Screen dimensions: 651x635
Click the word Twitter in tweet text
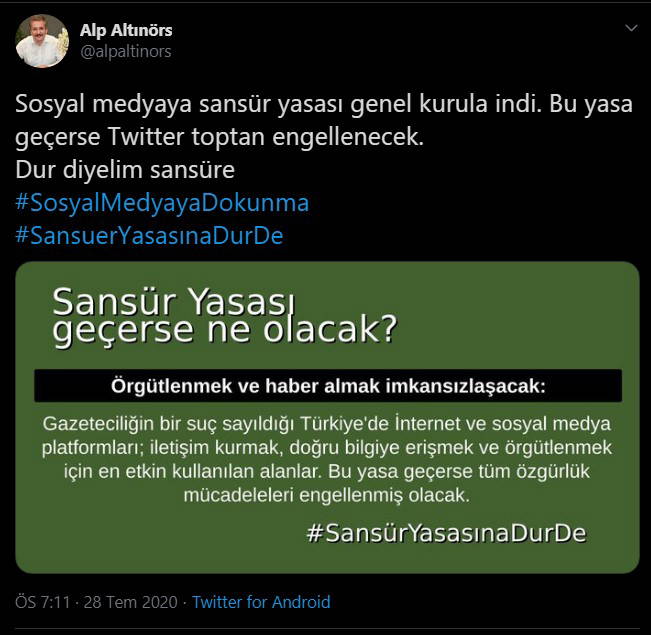pos(146,137)
